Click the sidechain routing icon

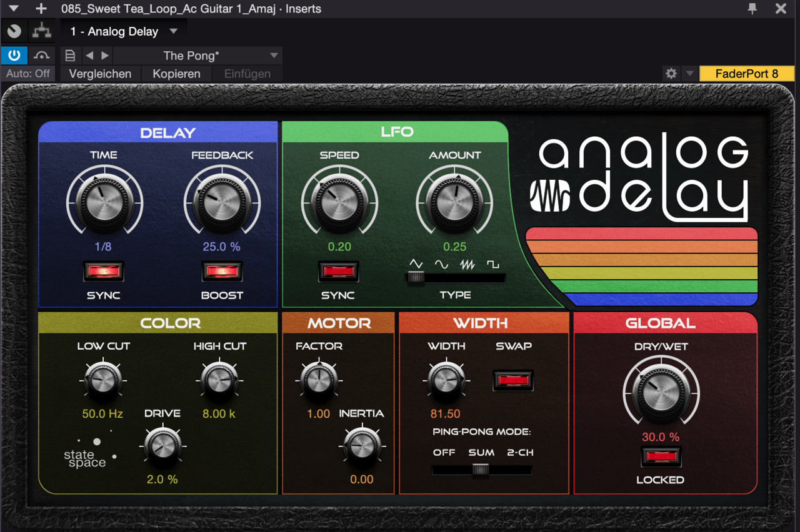point(41,31)
